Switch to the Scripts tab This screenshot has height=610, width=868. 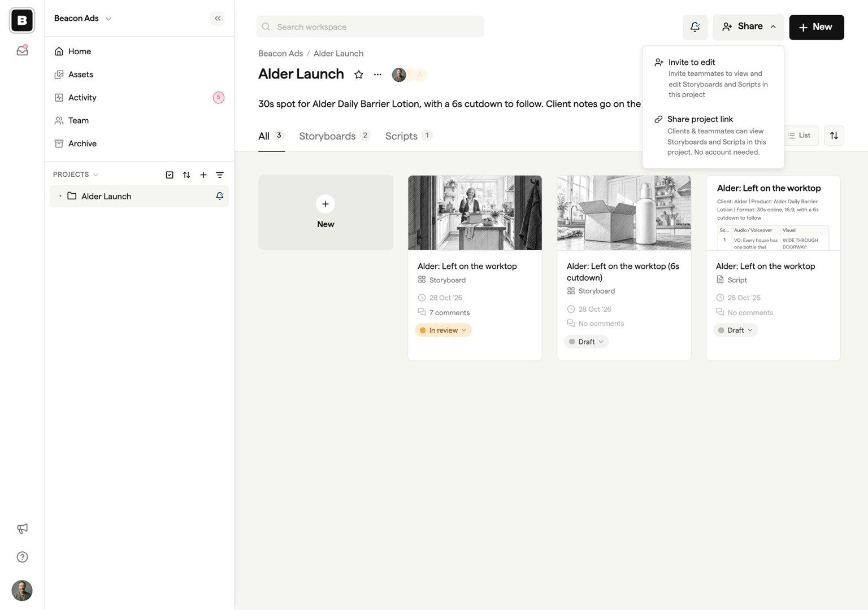(409, 136)
